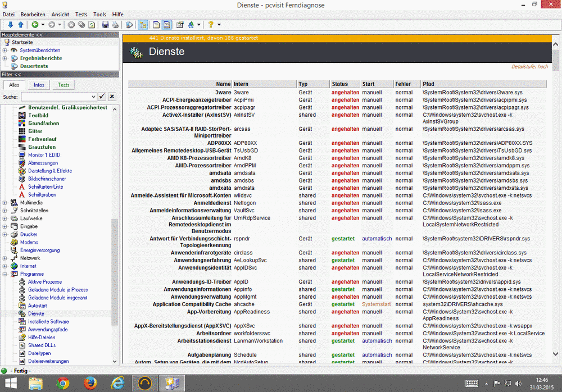Screen dimensions: 562x392
Task: Click inside the Suche input field
Action: tap(56, 96)
